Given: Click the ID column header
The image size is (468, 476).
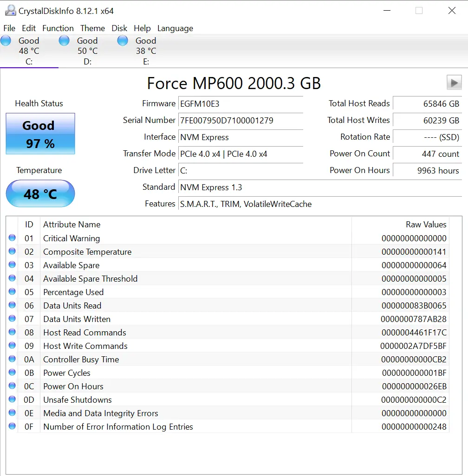Looking at the screenshot, I should click(29, 225).
